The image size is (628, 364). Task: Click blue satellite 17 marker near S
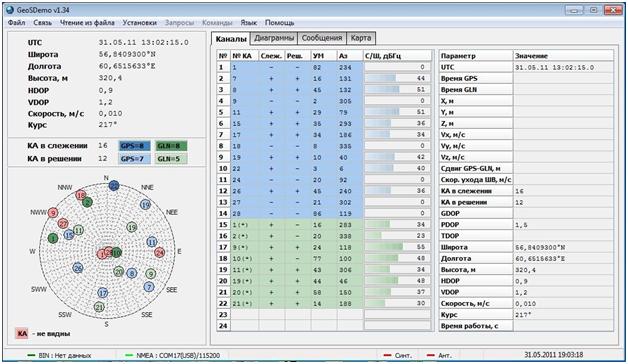(x=103, y=293)
